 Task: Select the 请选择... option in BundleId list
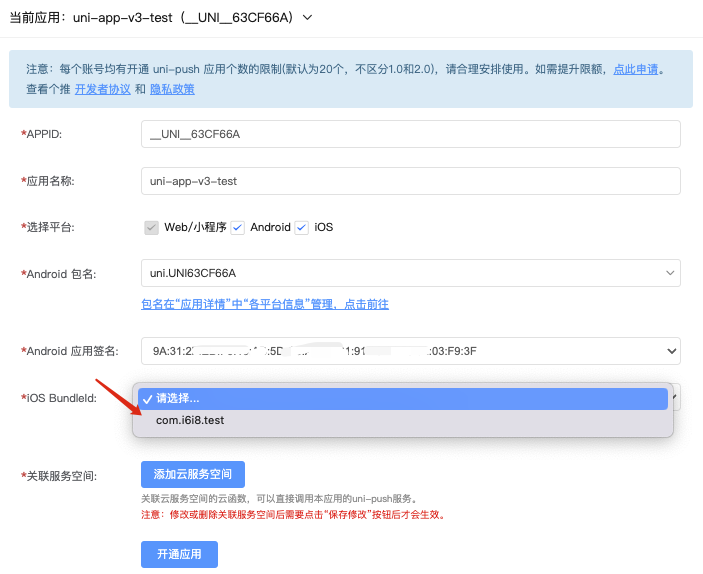pyautogui.click(x=403, y=399)
